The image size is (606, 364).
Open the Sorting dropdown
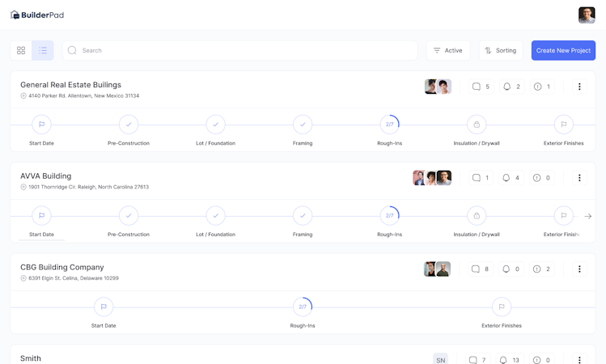pyautogui.click(x=501, y=50)
